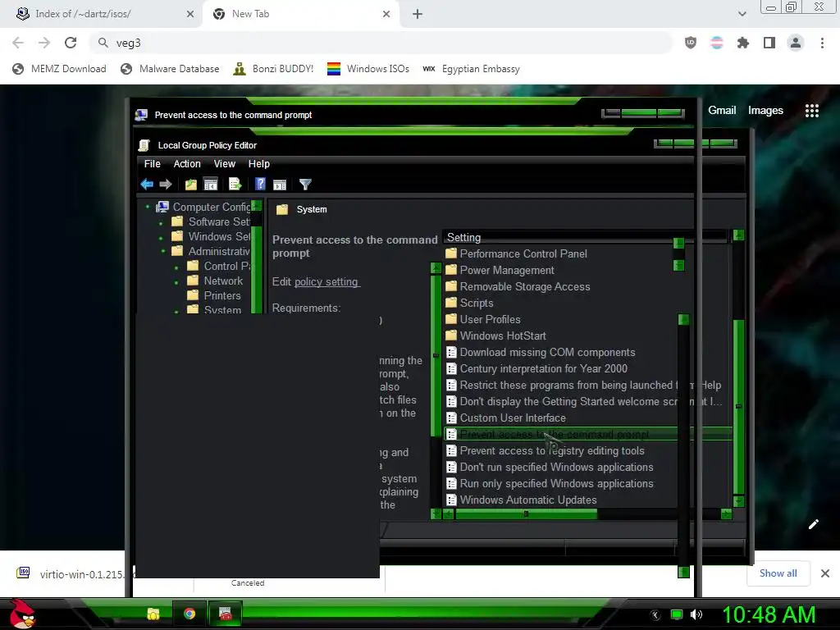The width and height of the screenshot is (840, 630).
Task: Select Removable Storage Access folder
Action: click(x=518, y=286)
